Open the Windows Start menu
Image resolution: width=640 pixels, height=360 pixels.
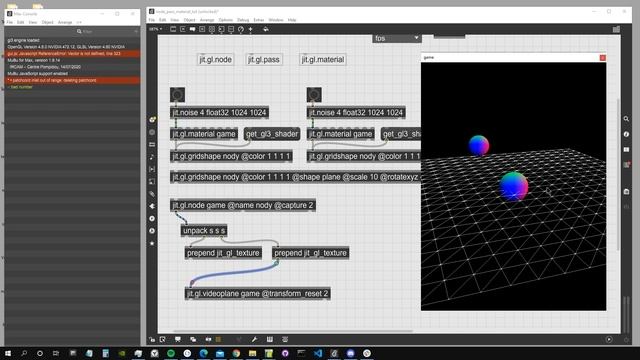(x=8, y=353)
